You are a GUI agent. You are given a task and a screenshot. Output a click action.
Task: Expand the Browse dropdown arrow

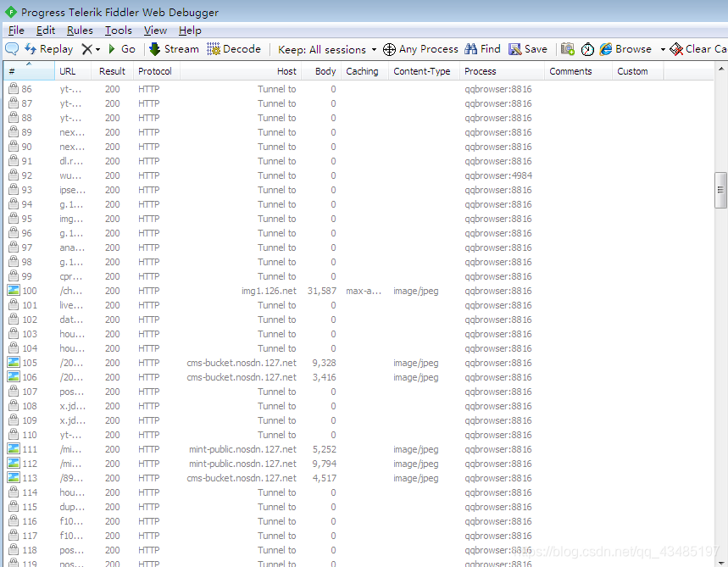pyautogui.click(x=663, y=49)
